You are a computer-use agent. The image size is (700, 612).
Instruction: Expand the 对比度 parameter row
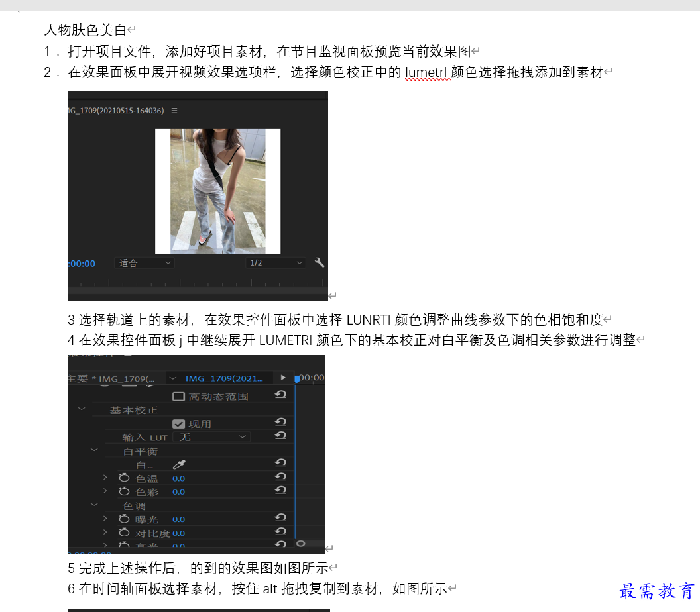[105, 532]
